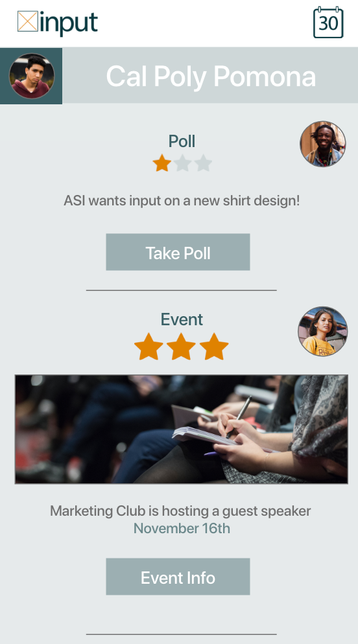The height and width of the screenshot is (644, 358).
Task: Select the November 16th date link
Action: click(182, 528)
